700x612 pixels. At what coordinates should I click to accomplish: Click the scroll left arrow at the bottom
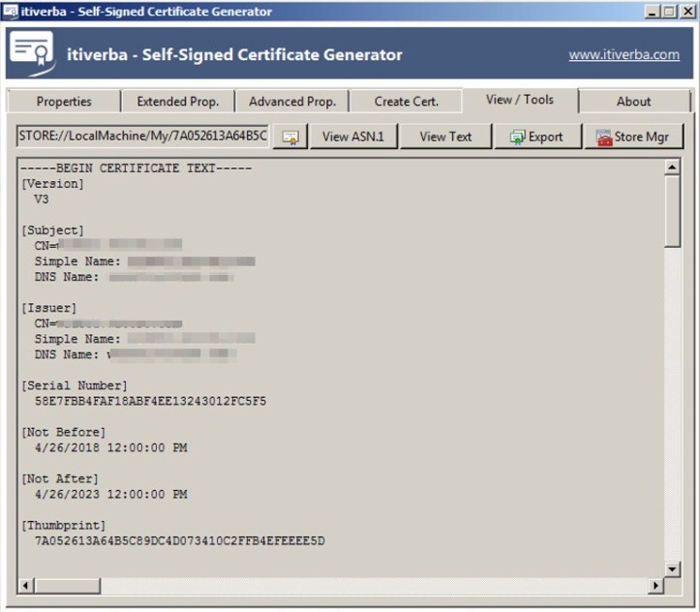[26, 586]
